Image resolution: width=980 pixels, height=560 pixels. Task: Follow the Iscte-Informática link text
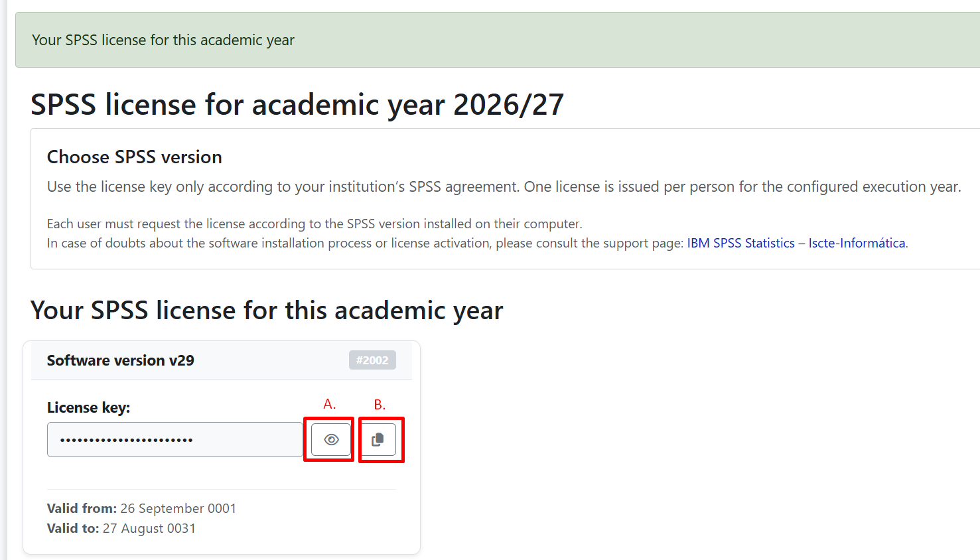pyautogui.click(x=857, y=243)
